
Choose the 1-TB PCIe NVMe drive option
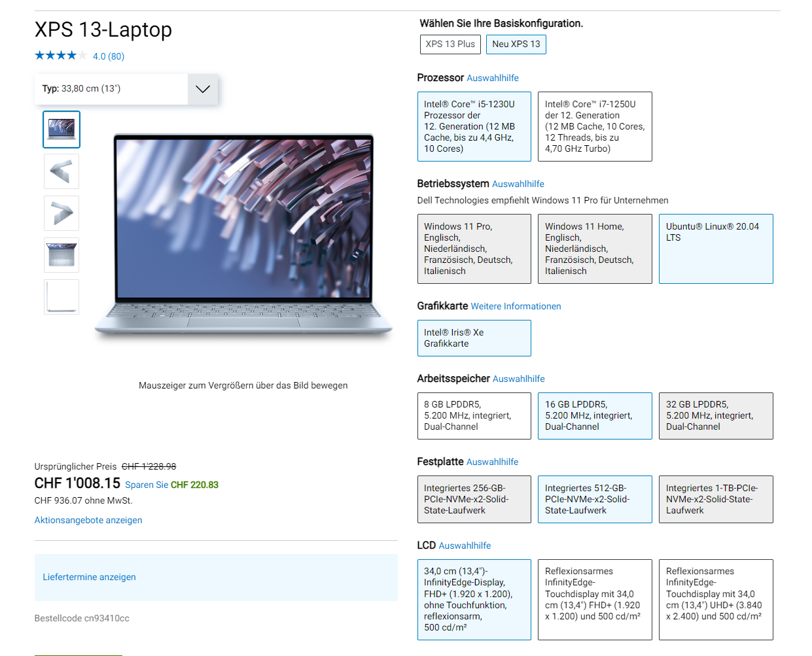coord(716,499)
